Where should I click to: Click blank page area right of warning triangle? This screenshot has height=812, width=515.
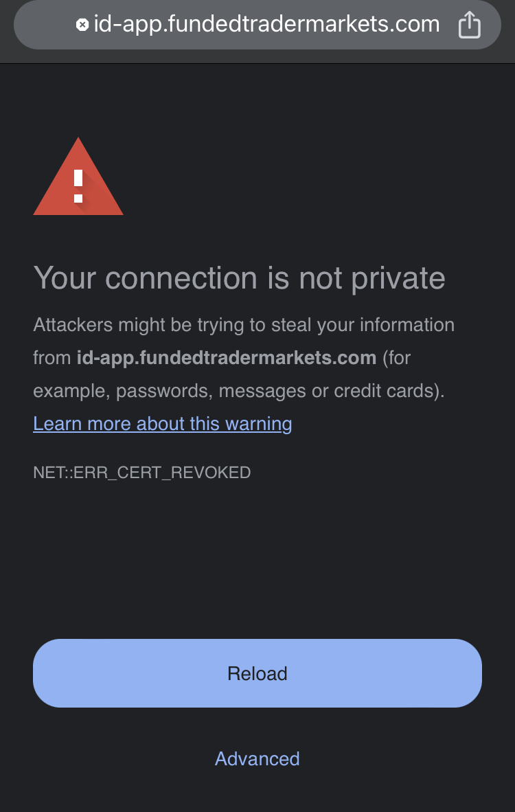click(x=310, y=176)
